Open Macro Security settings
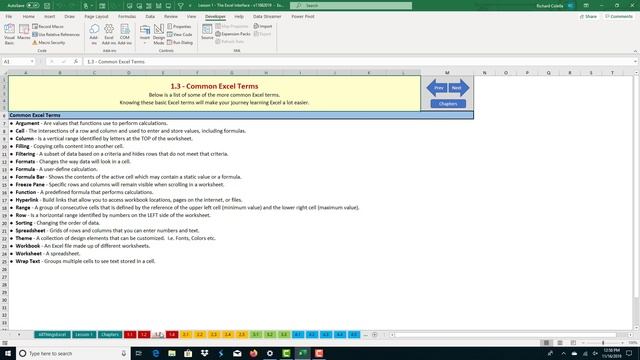Image resolution: width=640 pixels, height=360 pixels. point(49,42)
